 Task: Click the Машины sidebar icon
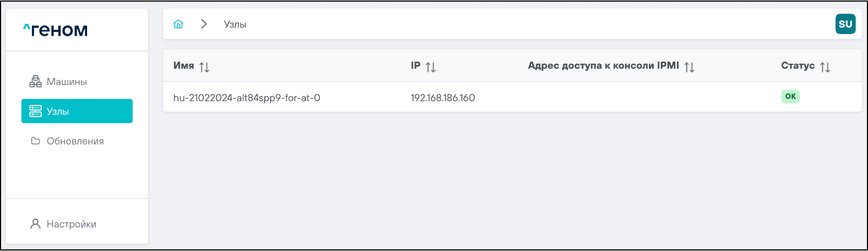coord(35,82)
